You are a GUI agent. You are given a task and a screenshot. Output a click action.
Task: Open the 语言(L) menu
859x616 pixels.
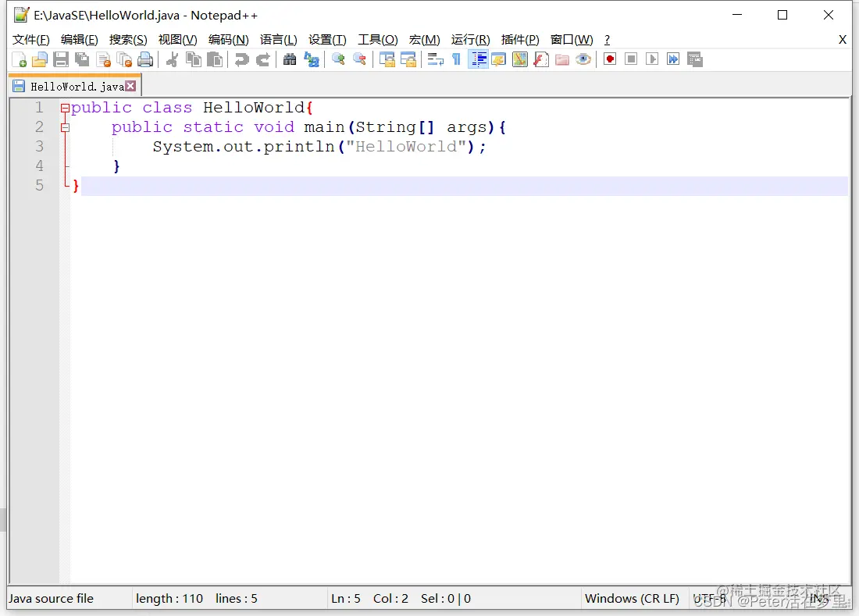pos(278,39)
